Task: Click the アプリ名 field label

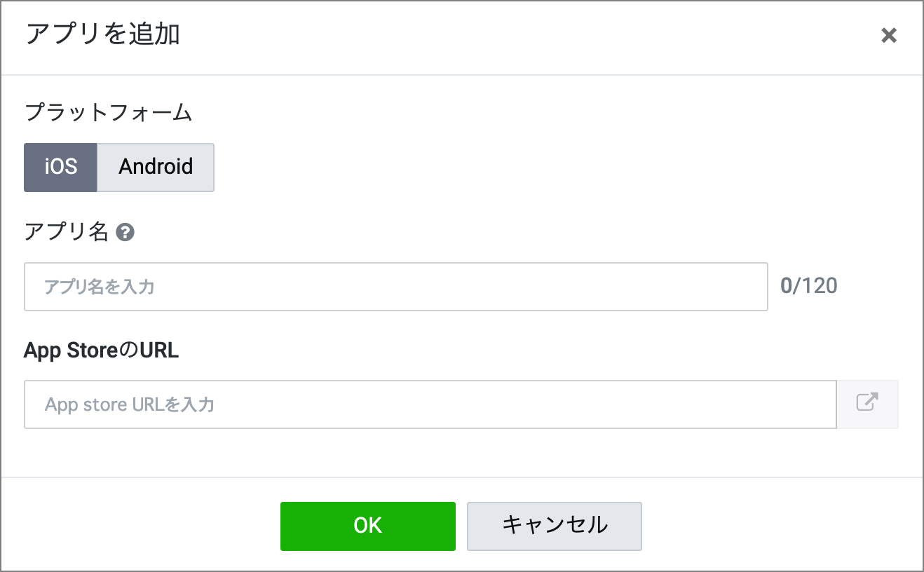Action: pyautogui.click(x=66, y=232)
